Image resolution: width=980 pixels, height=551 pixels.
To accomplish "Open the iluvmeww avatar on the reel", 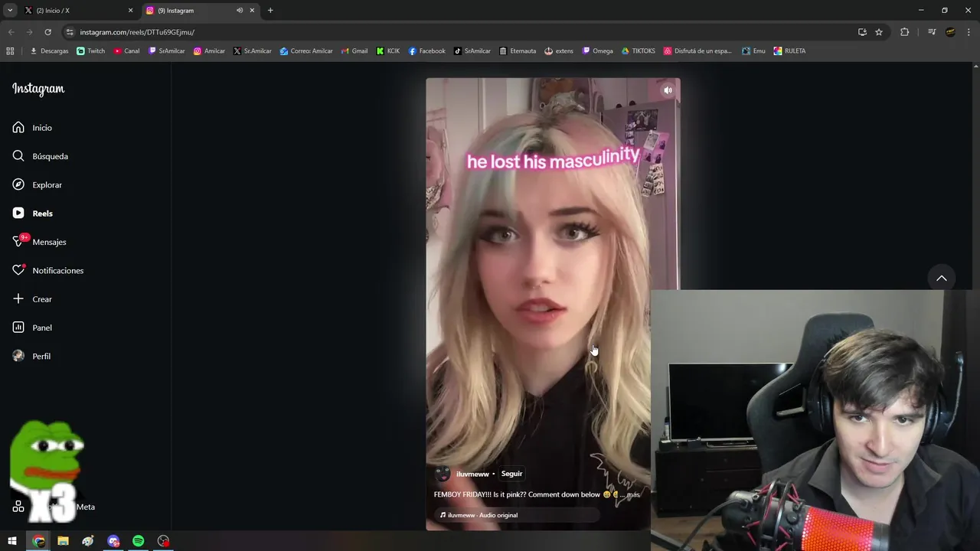I will 443,474.
